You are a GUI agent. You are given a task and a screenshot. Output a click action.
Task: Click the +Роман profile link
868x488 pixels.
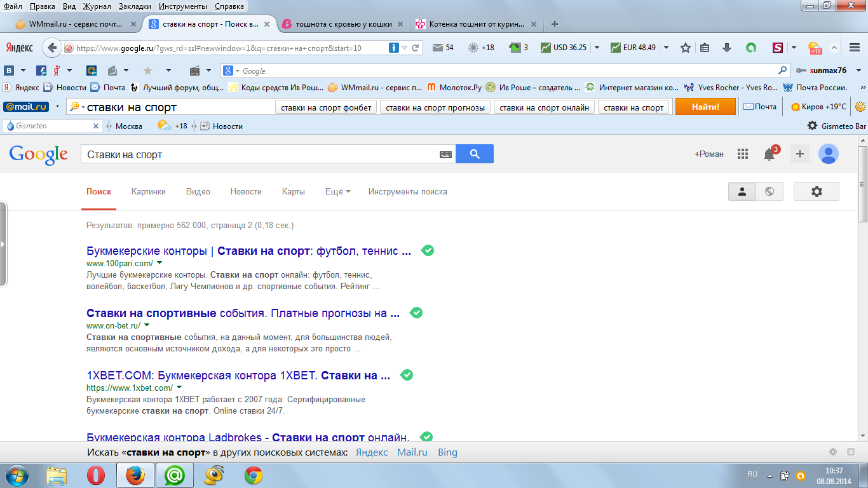(x=709, y=154)
